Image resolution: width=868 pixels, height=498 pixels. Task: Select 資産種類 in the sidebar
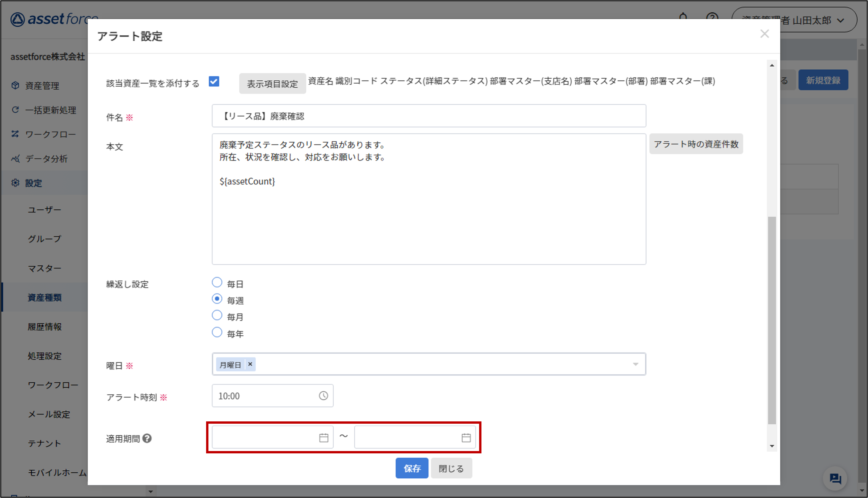pyautogui.click(x=44, y=297)
